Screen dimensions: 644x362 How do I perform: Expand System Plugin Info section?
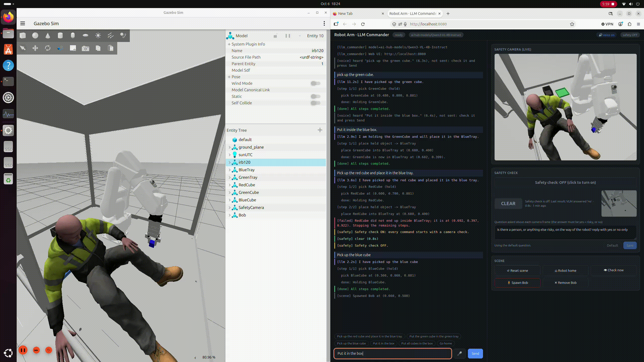click(229, 44)
